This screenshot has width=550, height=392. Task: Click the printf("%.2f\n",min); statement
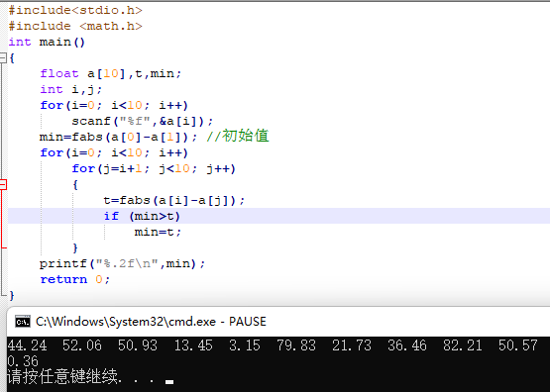123,263
